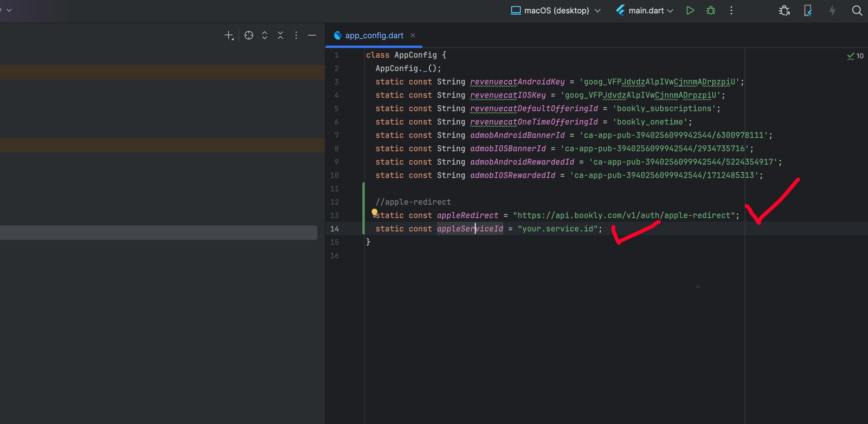
Task: Click the admobAndroidBannerId identifier
Action: [517, 135]
